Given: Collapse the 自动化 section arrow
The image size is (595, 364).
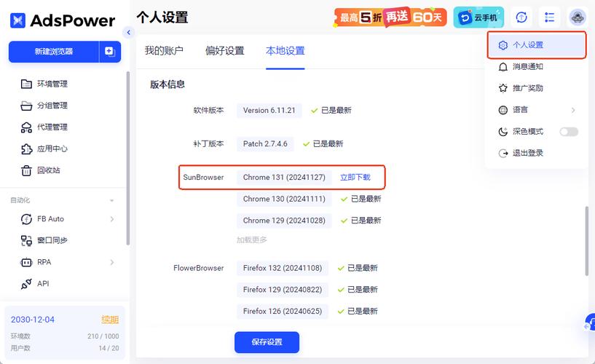Looking at the screenshot, I should coord(111,200).
